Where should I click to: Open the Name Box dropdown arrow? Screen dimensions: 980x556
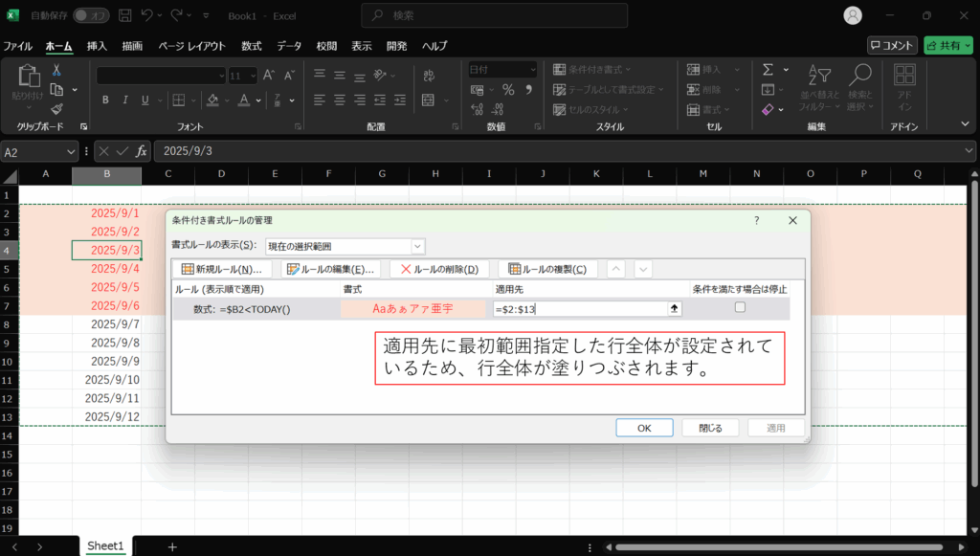(70, 152)
